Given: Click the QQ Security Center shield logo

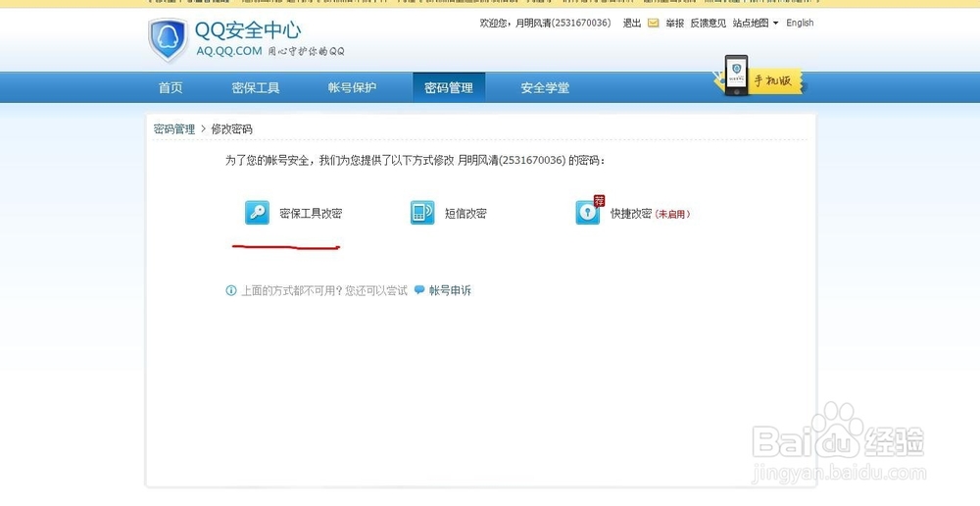Looking at the screenshot, I should click(x=168, y=40).
